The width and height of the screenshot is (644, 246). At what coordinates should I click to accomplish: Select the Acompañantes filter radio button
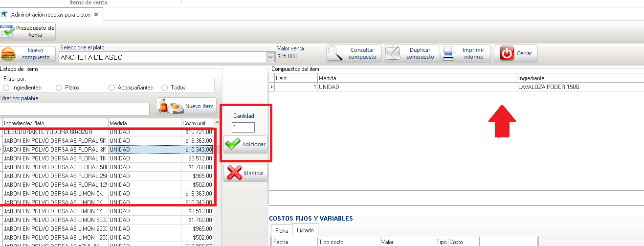pos(111,88)
